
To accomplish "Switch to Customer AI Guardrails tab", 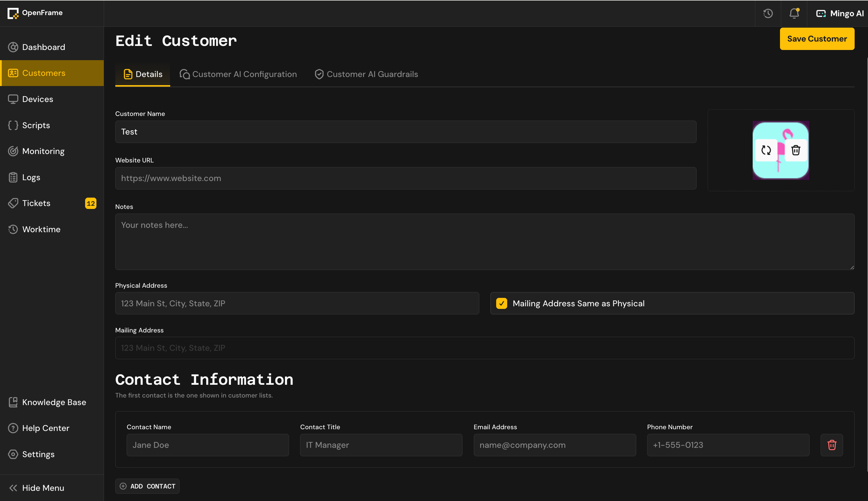I will coord(366,74).
